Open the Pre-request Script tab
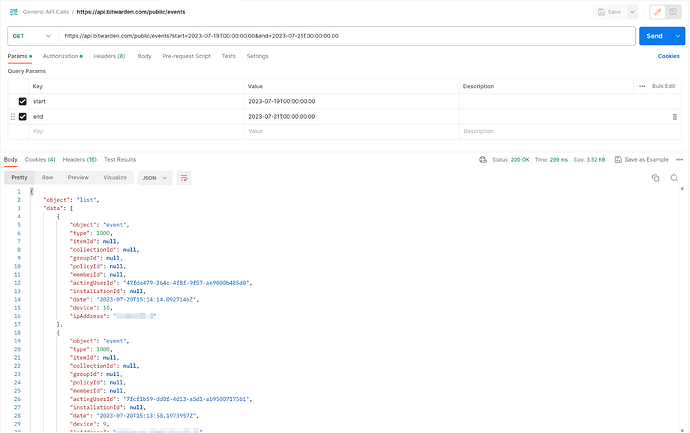This screenshot has width=690, height=433. coord(186,56)
